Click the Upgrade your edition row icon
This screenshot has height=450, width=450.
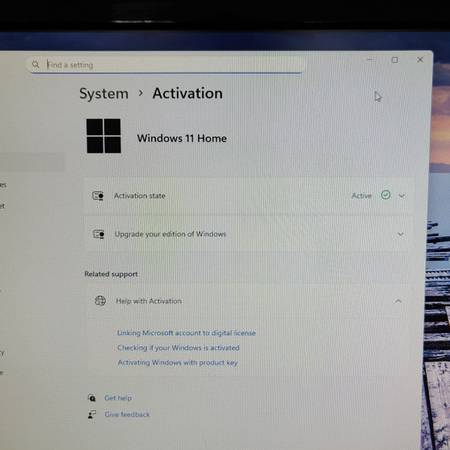click(98, 234)
